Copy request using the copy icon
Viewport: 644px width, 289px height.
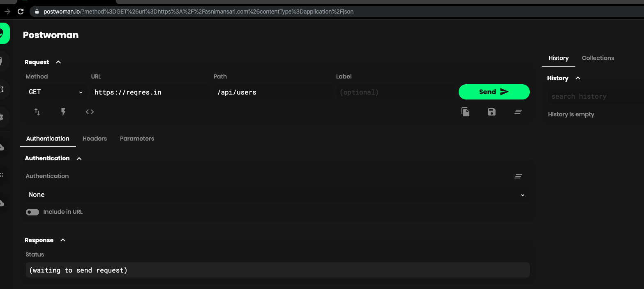(465, 112)
